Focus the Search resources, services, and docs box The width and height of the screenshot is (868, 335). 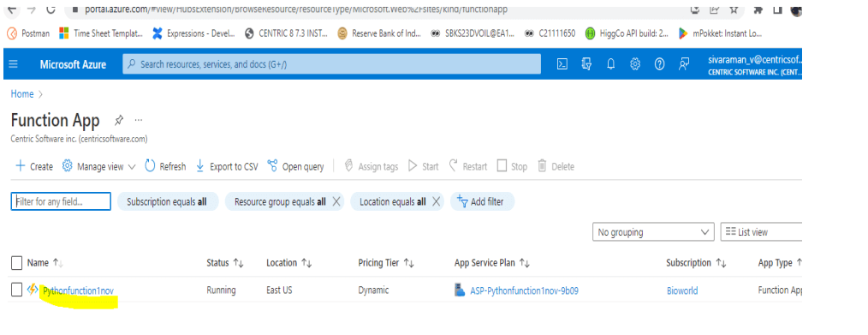(x=331, y=64)
